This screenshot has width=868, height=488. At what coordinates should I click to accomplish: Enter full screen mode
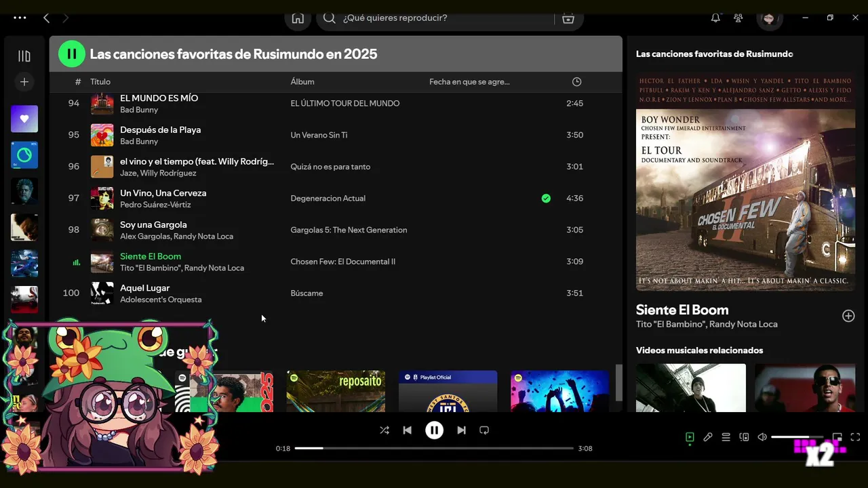click(855, 437)
